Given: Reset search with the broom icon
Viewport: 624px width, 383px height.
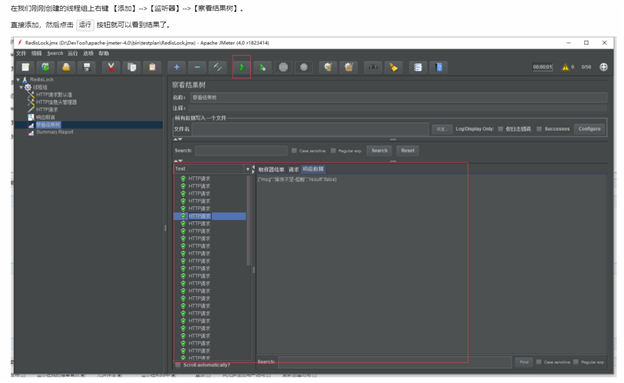Looking at the screenshot, I should (394, 67).
